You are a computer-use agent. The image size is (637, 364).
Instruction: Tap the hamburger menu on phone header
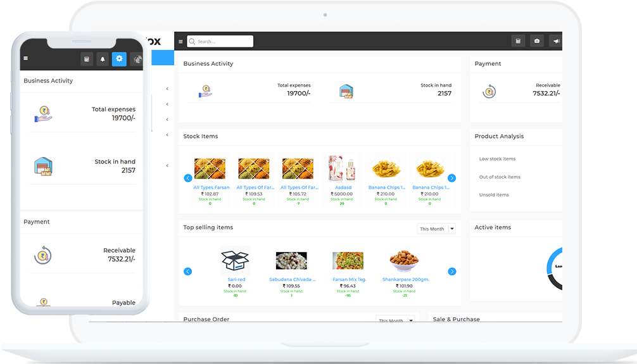(26, 59)
